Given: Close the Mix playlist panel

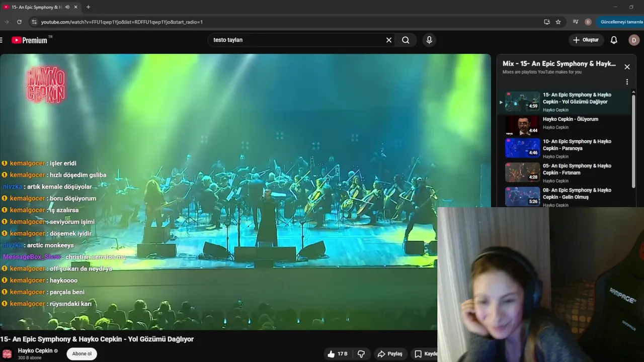Looking at the screenshot, I should coord(627,67).
